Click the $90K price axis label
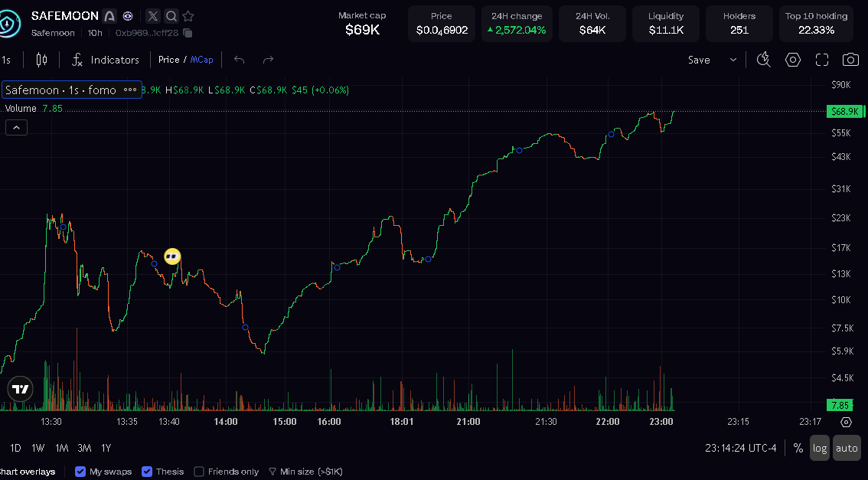The width and height of the screenshot is (868, 480). 841,85
